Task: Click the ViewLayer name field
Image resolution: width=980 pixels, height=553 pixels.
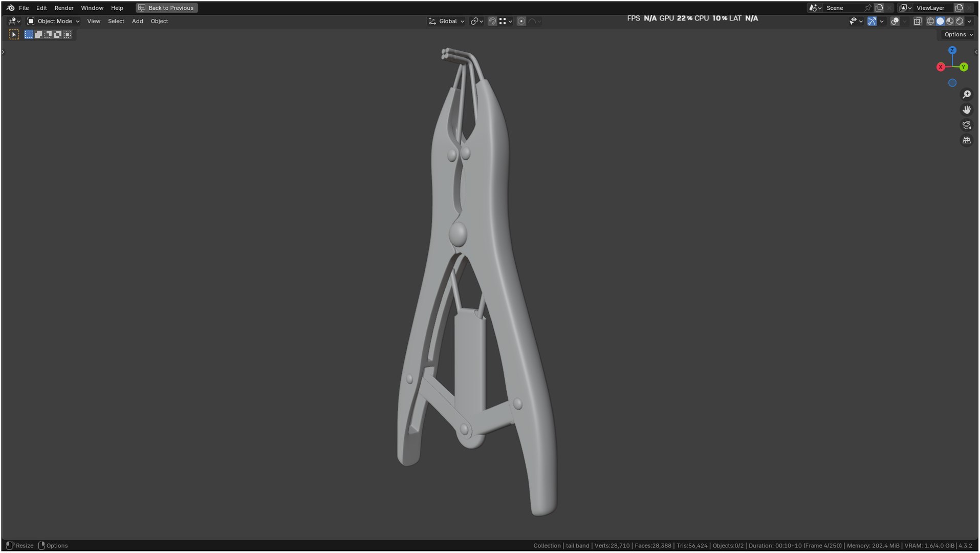Action: click(x=933, y=8)
